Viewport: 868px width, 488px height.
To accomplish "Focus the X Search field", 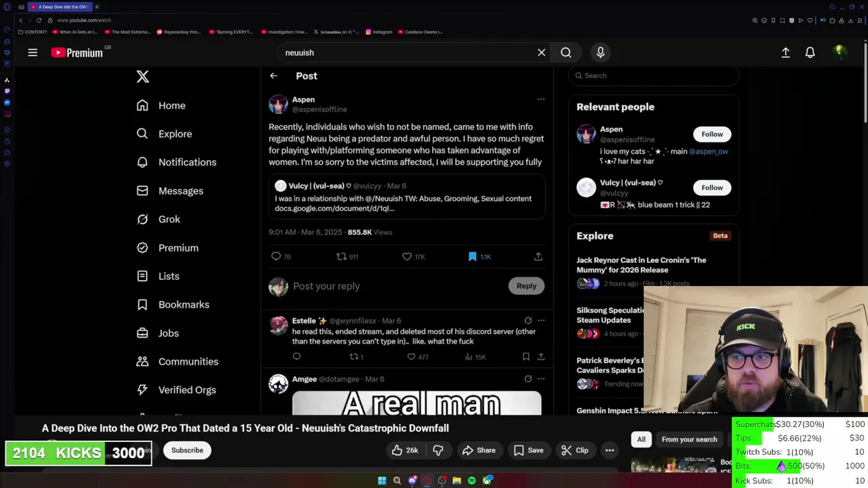I will point(654,75).
